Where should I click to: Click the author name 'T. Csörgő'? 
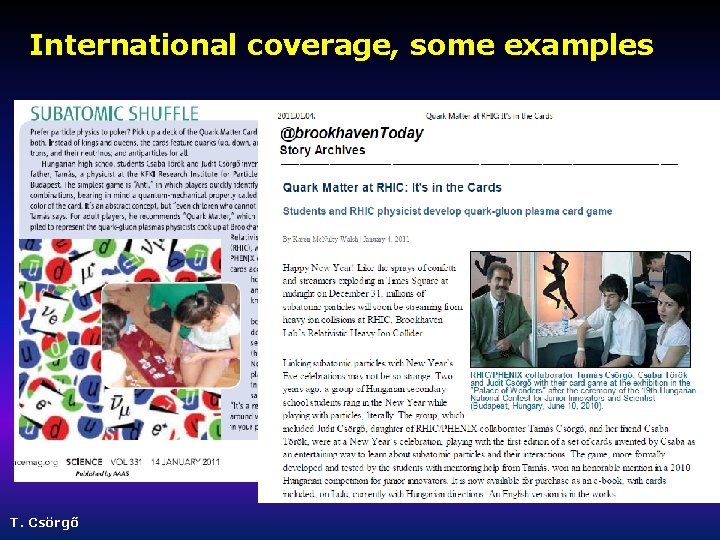tap(45, 523)
